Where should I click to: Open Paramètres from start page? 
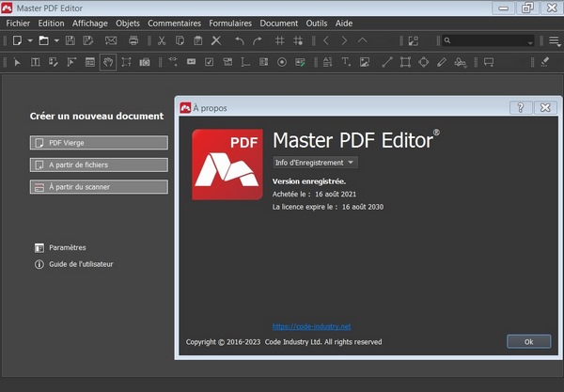coord(60,247)
